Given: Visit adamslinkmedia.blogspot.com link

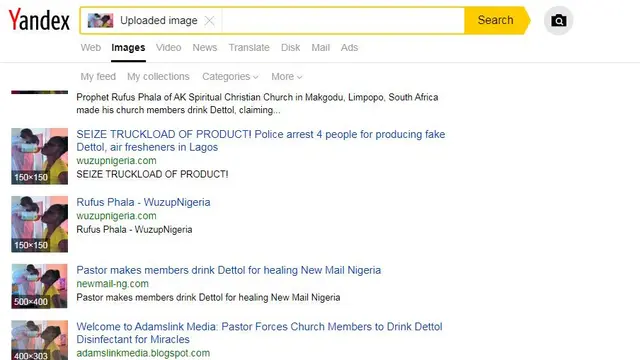Looking at the screenshot, I should coord(143,353).
